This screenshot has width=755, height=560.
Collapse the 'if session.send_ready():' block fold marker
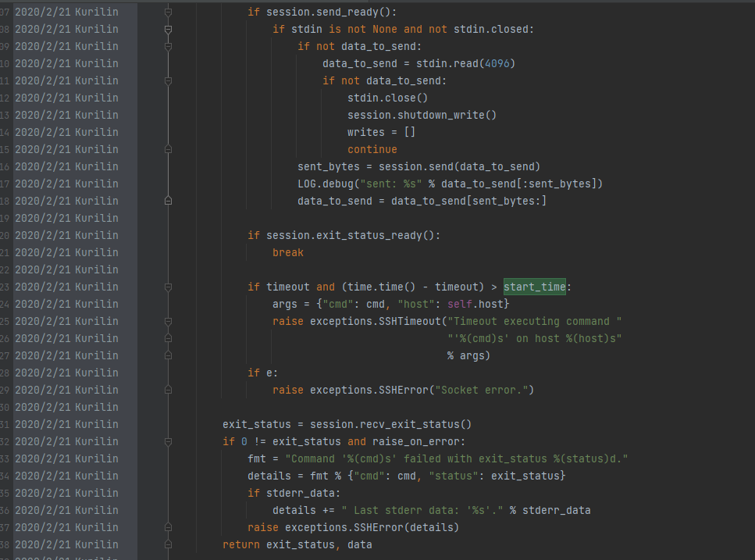[x=168, y=12]
